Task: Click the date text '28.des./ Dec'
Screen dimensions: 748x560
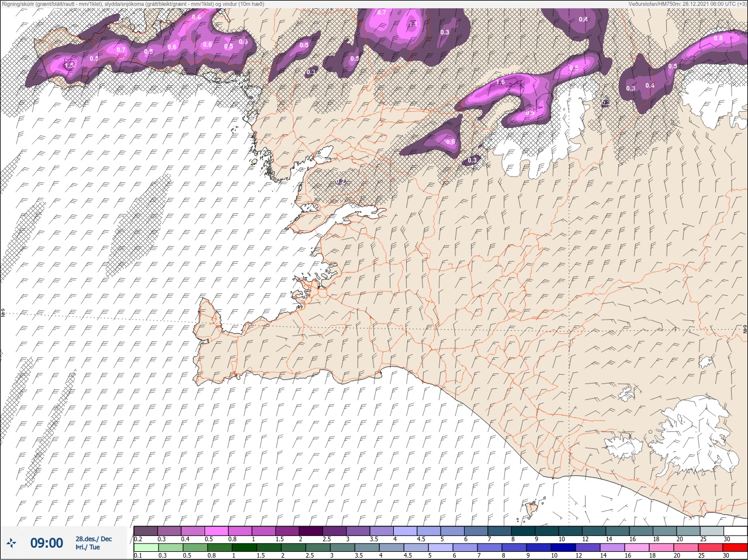Action: tap(93, 539)
